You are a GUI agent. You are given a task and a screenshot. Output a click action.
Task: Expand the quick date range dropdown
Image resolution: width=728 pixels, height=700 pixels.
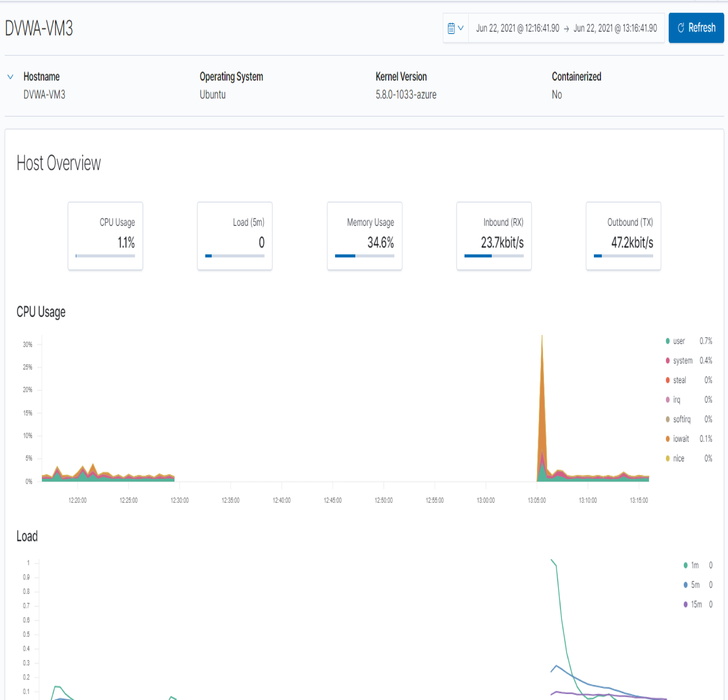[461, 28]
